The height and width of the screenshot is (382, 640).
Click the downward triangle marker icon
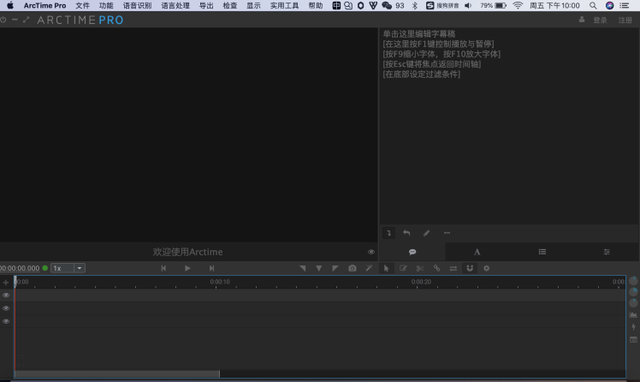point(319,268)
